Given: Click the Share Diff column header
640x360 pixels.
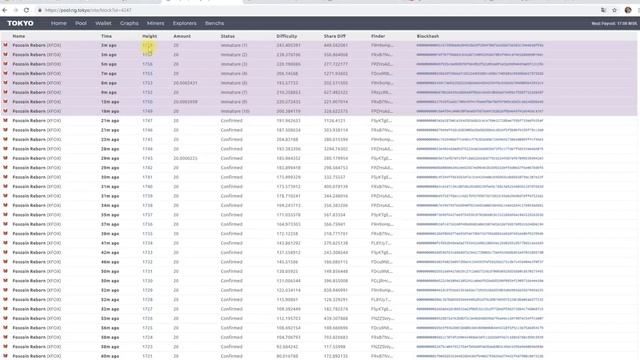Looking at the screenshot, I should point(335,36).
